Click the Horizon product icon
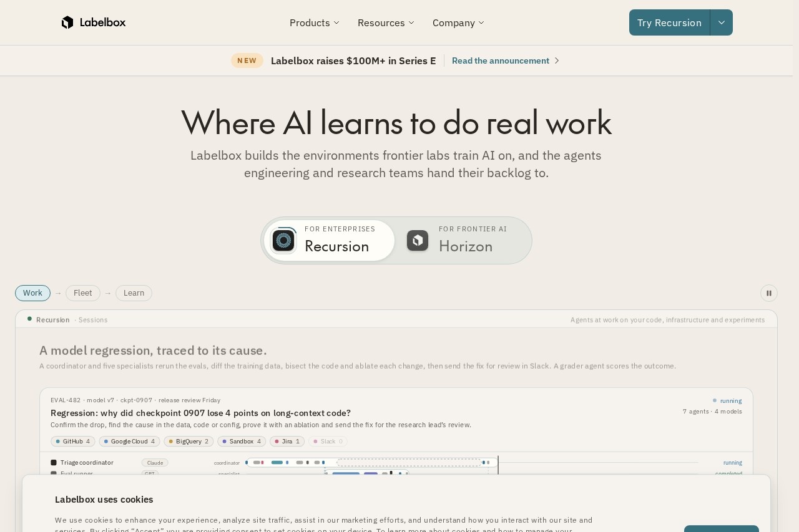Viewport: 799px width, 532px height. click(x=418, y=241)
